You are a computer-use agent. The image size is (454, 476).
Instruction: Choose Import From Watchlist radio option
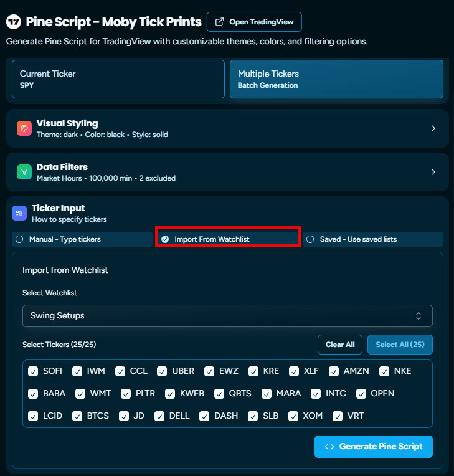coord(227,239)
